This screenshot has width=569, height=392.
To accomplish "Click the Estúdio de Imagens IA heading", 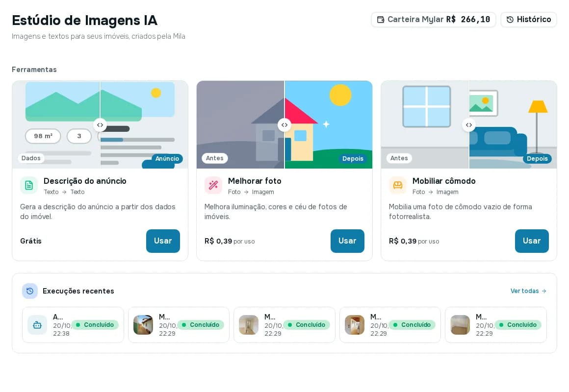I will (84, 20).
